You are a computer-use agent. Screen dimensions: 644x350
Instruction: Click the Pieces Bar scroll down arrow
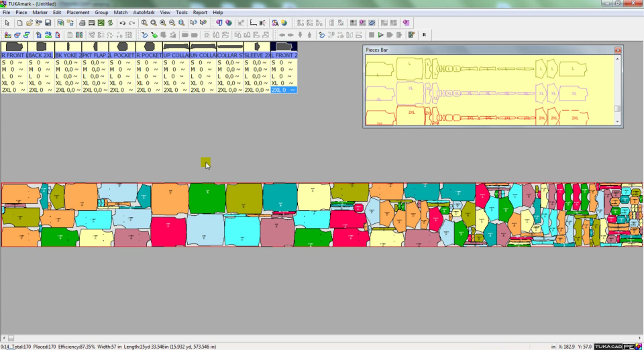coord(617,122)
